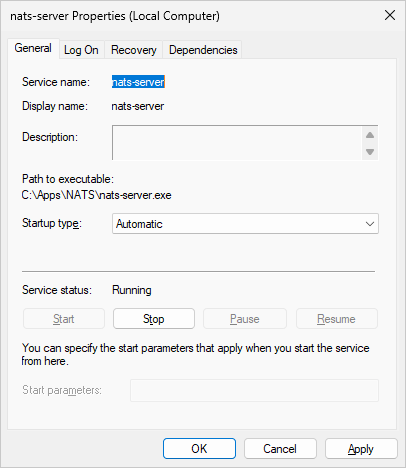The width and height of the screenshot is (406, 468).
Task: Stop the nats-server service
Action: pos(154,319)
